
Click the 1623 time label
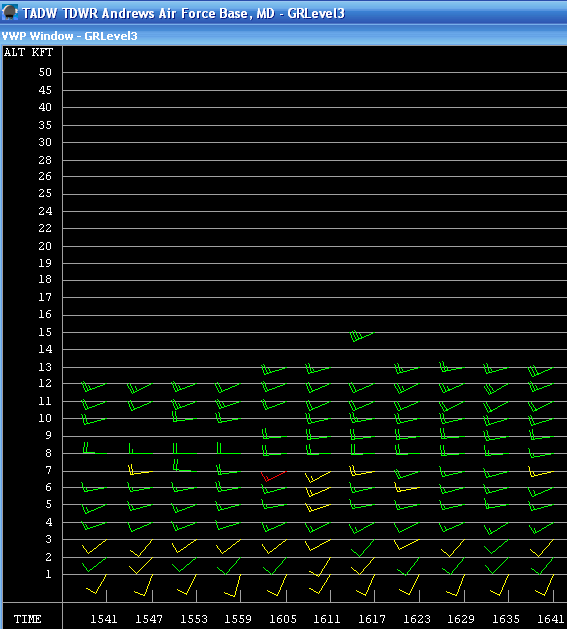(417, 619)
